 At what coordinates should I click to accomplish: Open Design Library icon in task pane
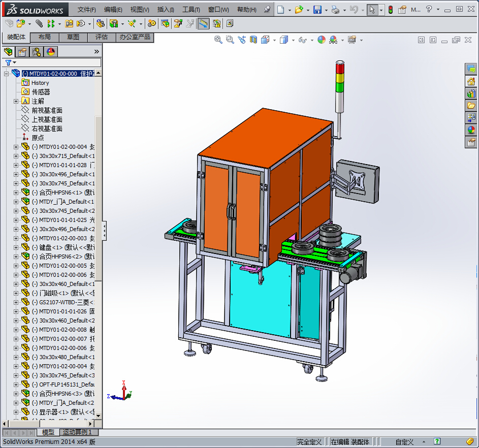pyautogui.click(x=471, y=93)
